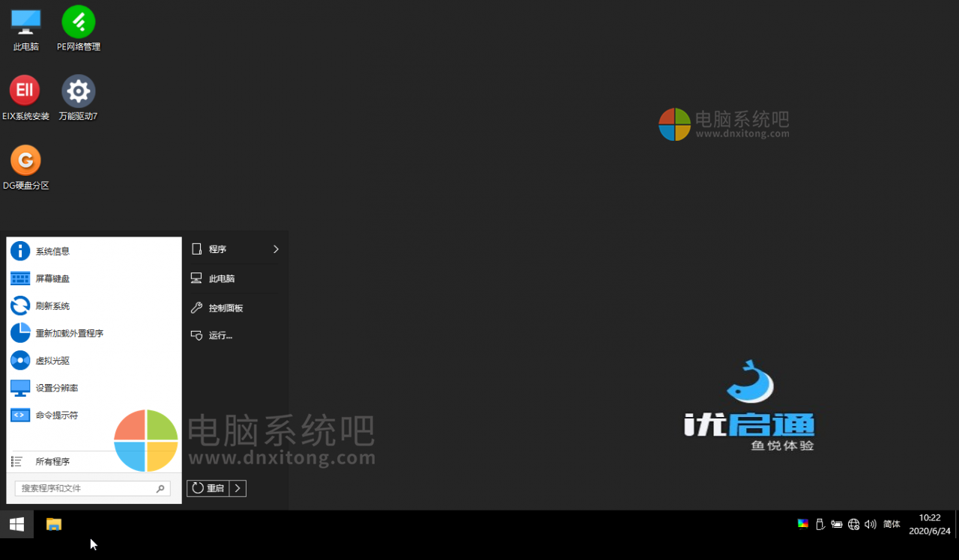Toggle the 简体 input method indicator
Image resolution: width=959 pixels, height=560 pixels.
pos(892,524)
